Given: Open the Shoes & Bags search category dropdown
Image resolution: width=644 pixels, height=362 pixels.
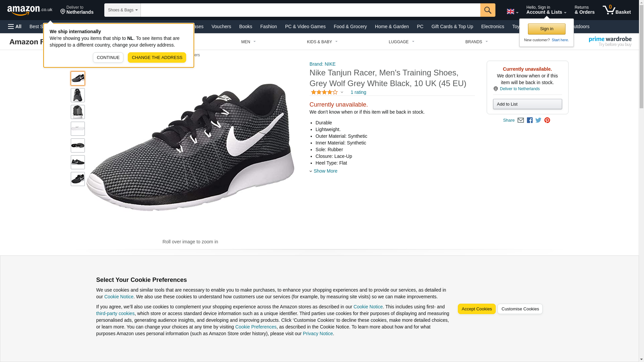Looking at the screenshot, I should pyautogui.click(x=122, y=10).
